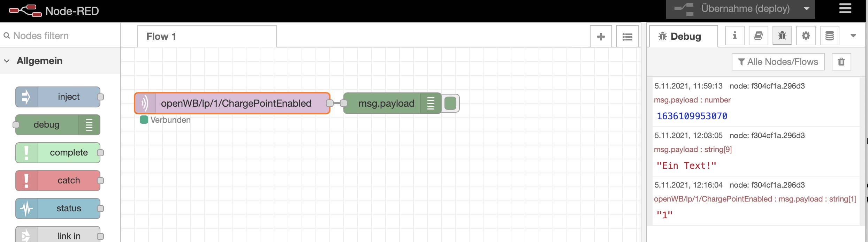The height and width of the screenshot is (242, 868).
Task: Open the flow list button
Action: click(x=627, y=36)
